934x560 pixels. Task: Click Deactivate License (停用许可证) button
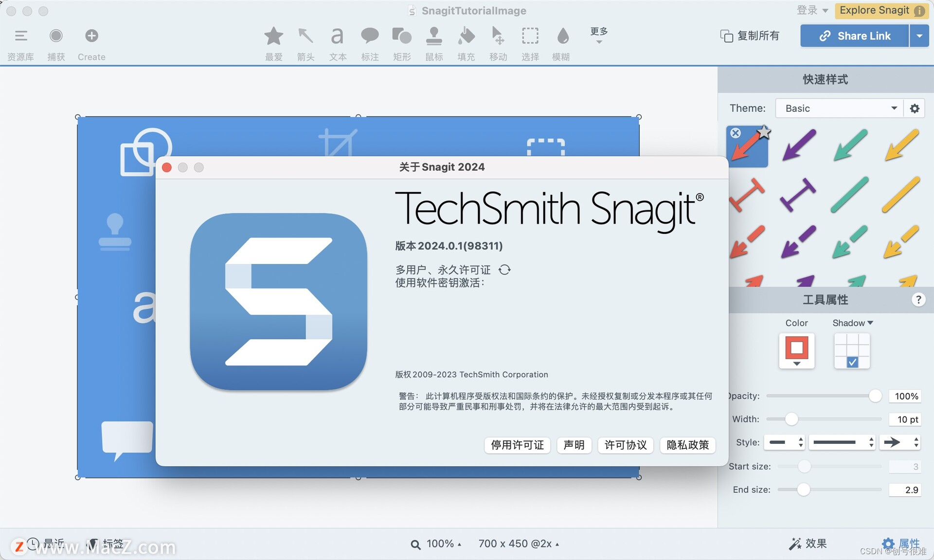coord(517,445)
